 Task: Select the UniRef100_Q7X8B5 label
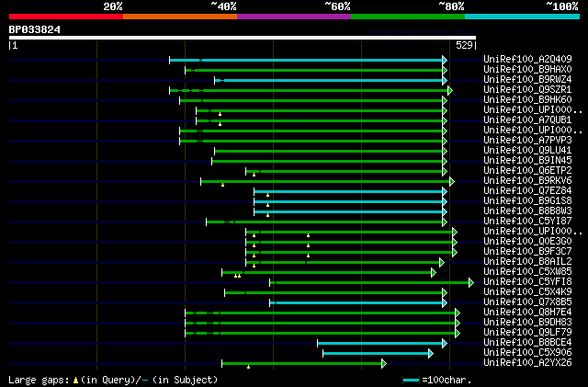[x=527, y=302]
